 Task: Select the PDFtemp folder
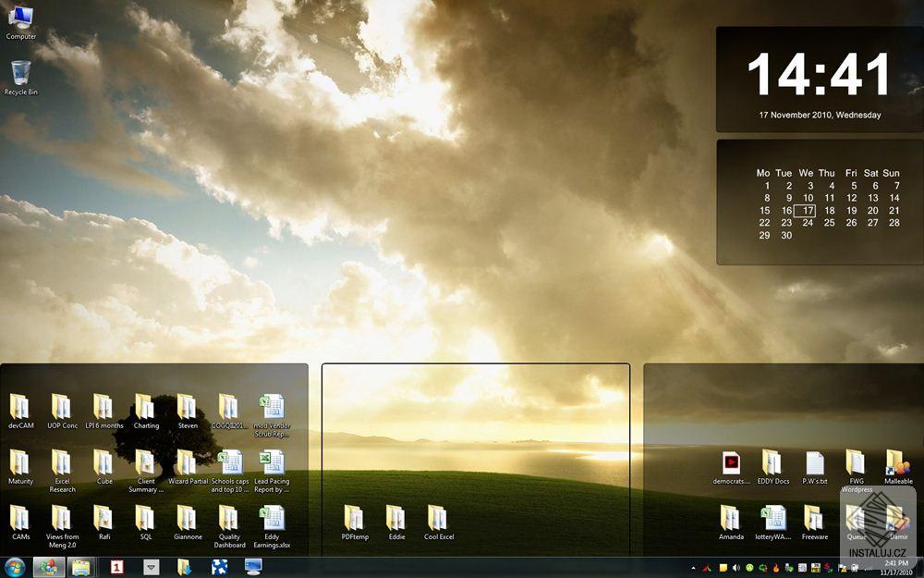coord(355,523)
